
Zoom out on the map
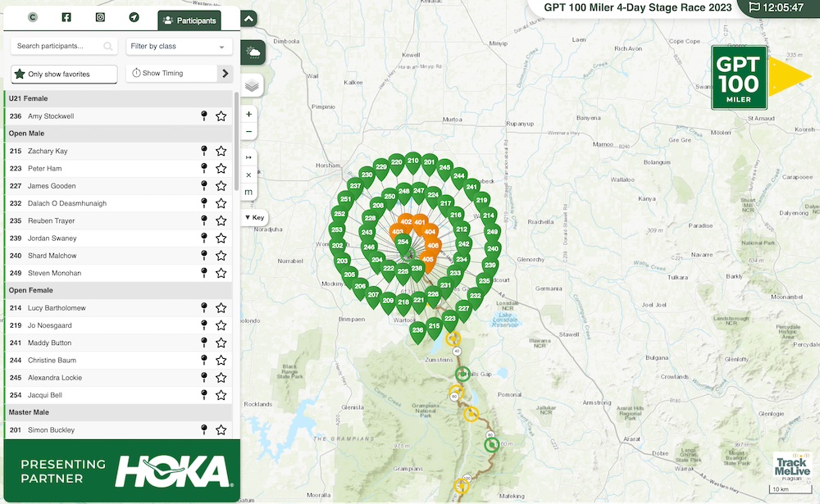pos(249,131)
